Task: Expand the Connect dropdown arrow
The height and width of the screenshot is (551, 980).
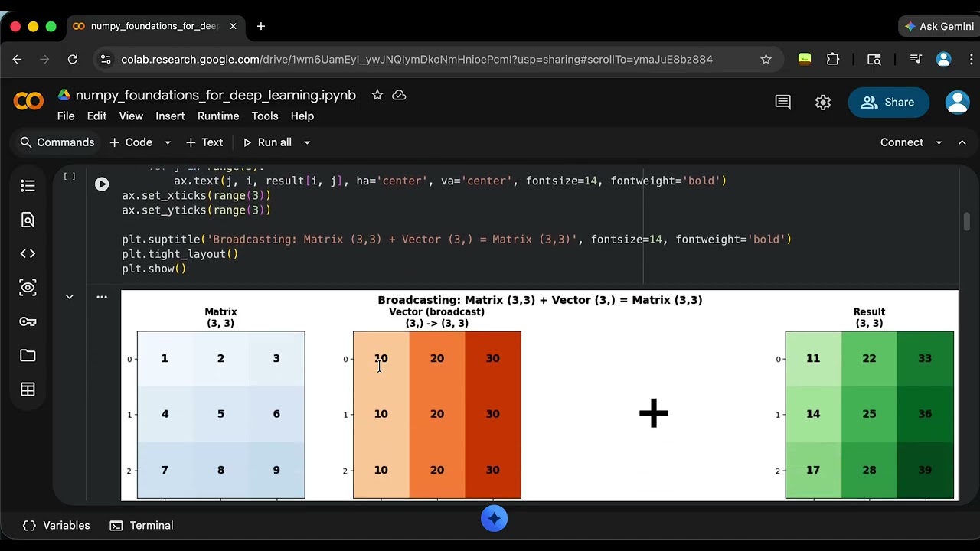Action: tap(939, 142)
